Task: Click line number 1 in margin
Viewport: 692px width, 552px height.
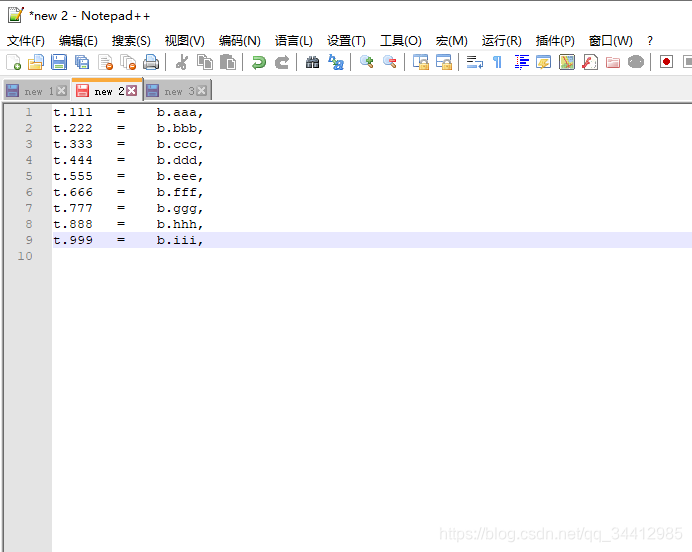Action: tap(29, 112)
